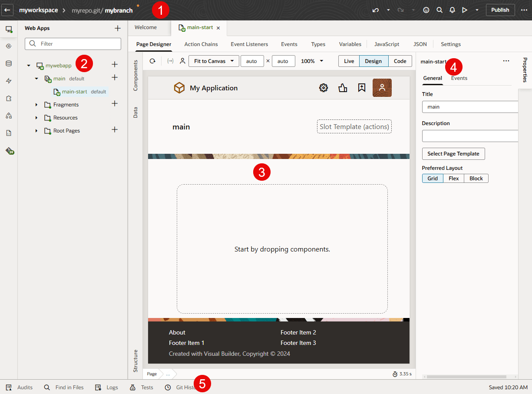Open the Events properties tab
This screenshot has width=532, height=394.
(x=459, y=78)
